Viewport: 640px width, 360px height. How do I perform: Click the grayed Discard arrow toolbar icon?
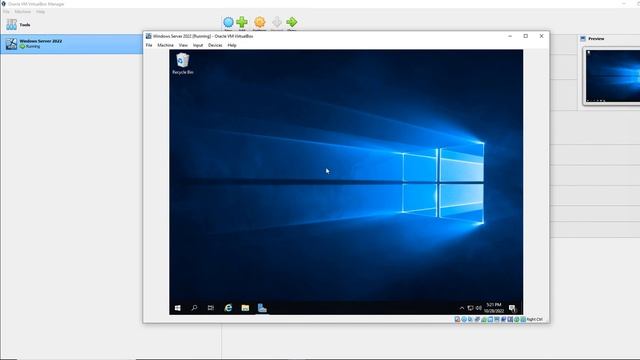pos(277,22)
